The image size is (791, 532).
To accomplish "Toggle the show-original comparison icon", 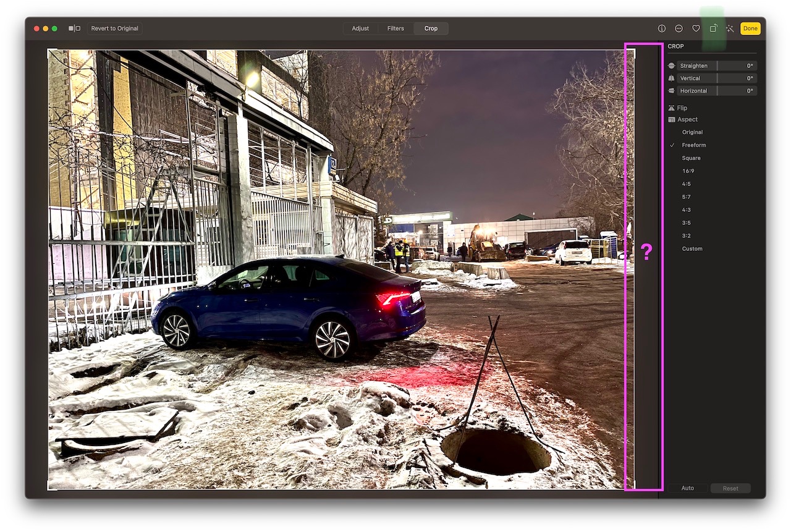I will [74, 28].
